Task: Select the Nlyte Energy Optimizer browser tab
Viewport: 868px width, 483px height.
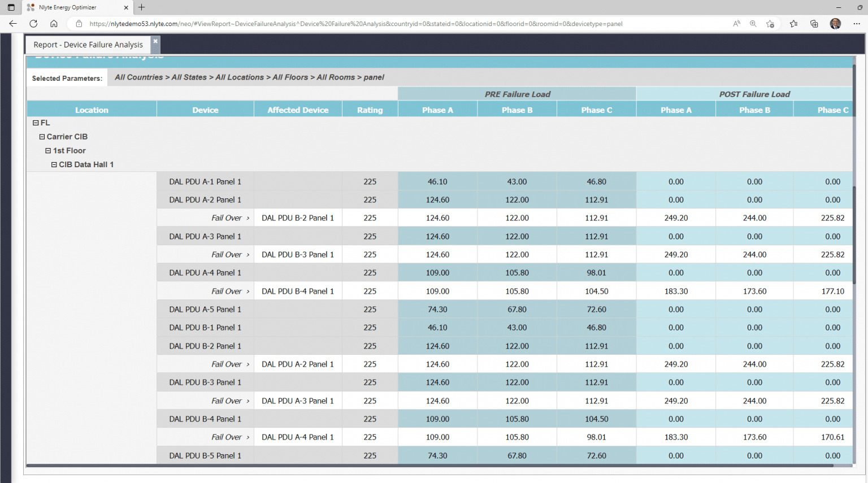Action: tap(73, 7)
